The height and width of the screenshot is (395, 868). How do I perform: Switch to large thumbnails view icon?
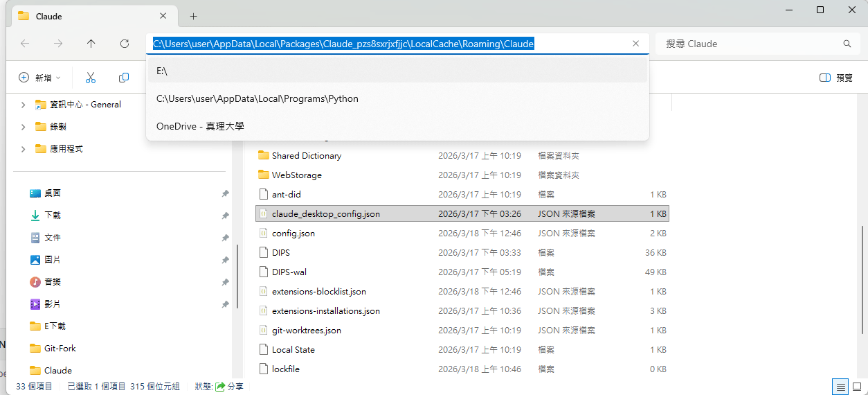point(857,386)
